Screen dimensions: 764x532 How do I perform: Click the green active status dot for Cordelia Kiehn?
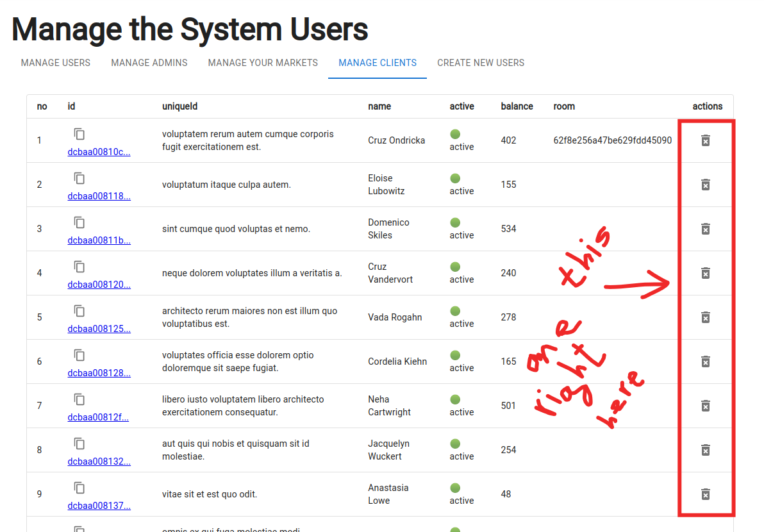455,355
